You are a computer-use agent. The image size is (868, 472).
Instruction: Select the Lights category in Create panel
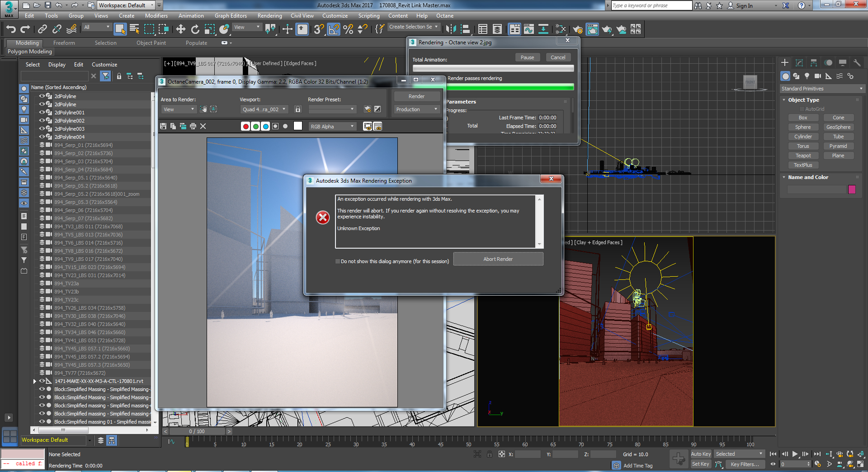point(807,76)
